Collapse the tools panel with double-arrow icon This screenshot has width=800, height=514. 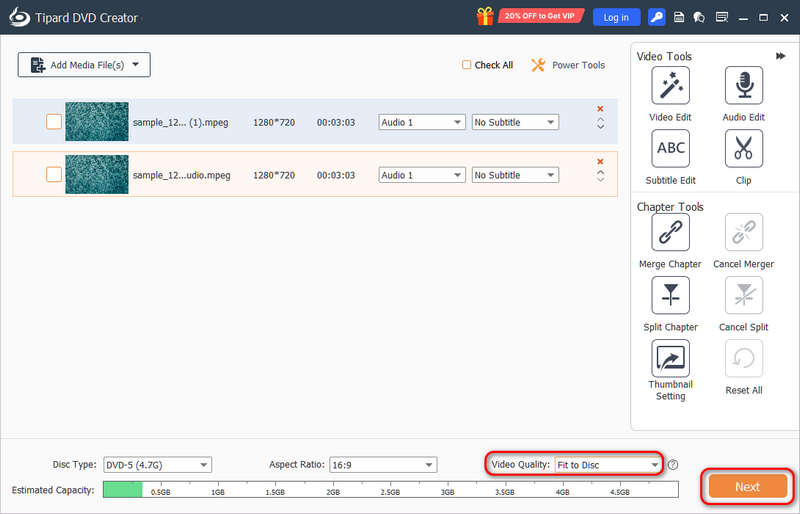[x=781, y=56]
